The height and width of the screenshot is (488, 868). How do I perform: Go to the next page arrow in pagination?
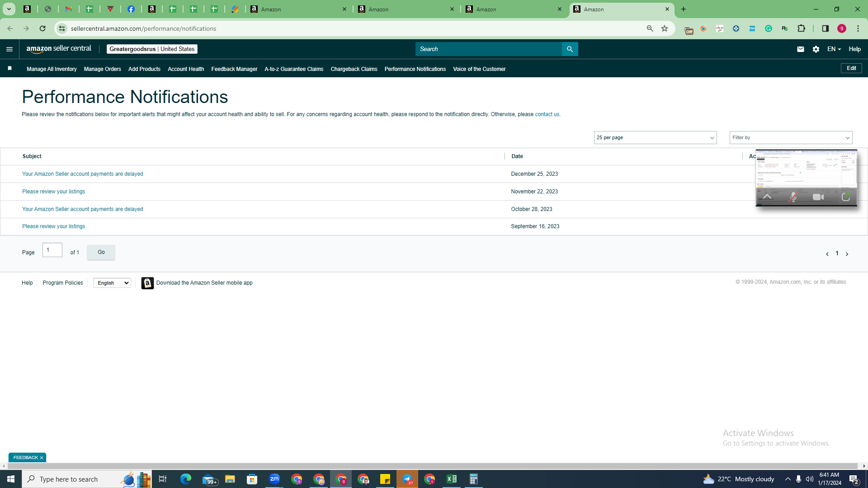tap(847, 254)
